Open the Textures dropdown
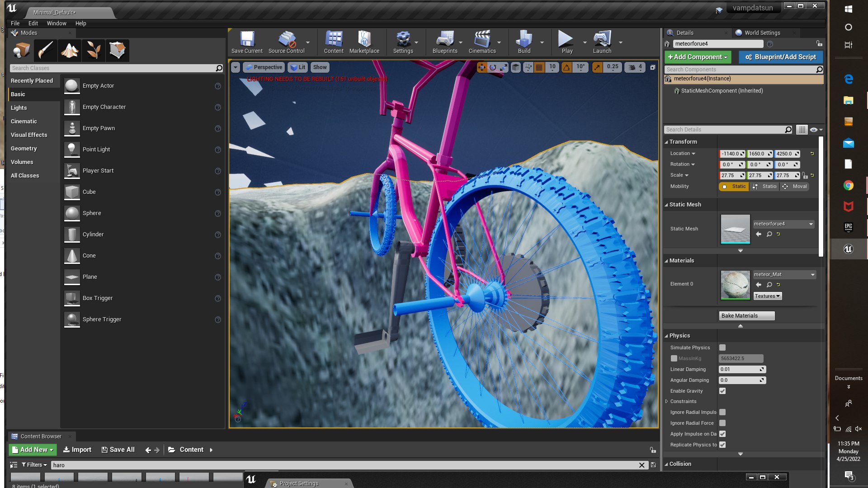The height and width of the screenshot is (488, 868). point(767,296)
